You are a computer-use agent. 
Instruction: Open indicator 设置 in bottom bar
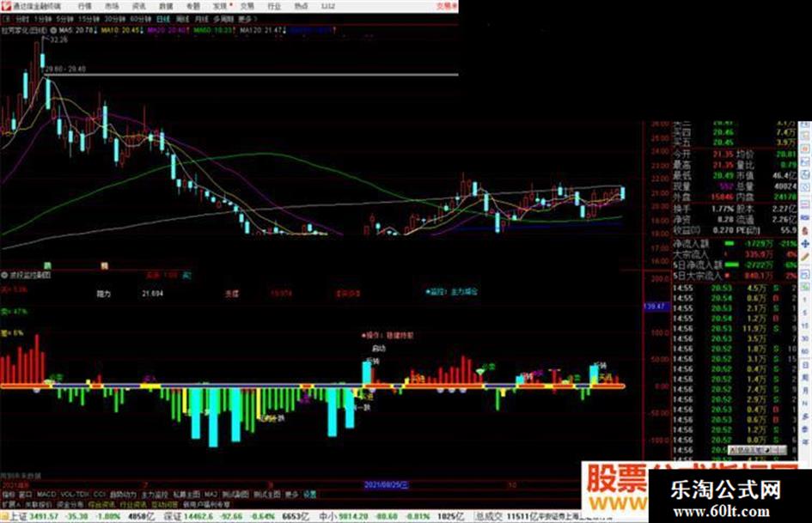(x=309, y=495)
